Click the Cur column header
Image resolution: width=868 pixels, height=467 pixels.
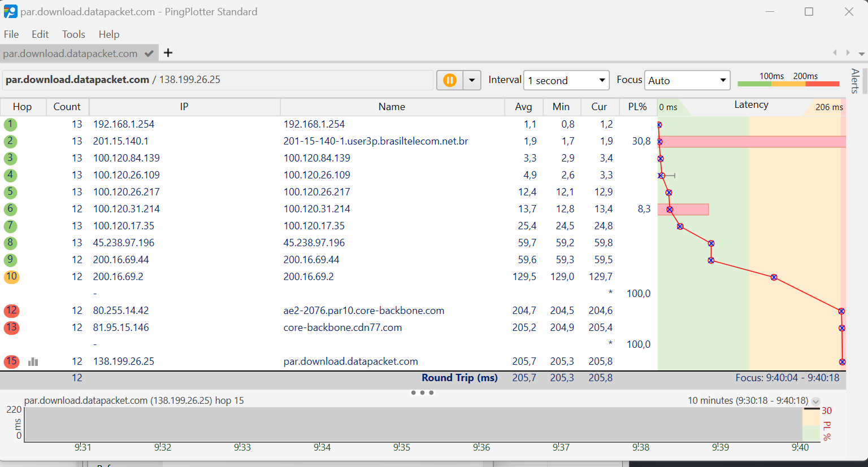click(x=599, y=107)
